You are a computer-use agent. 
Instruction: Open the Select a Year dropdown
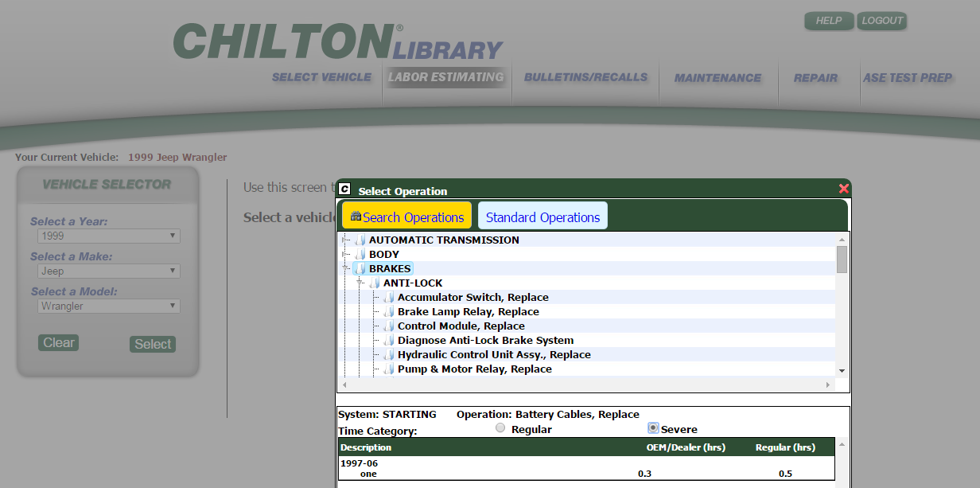[x=109, y=236]
